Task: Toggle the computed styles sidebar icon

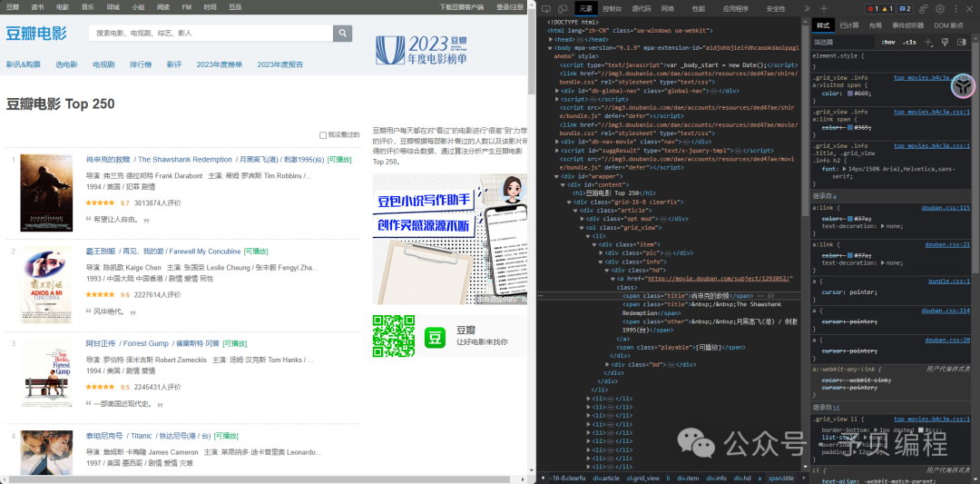Action: [x=961, y=42]
